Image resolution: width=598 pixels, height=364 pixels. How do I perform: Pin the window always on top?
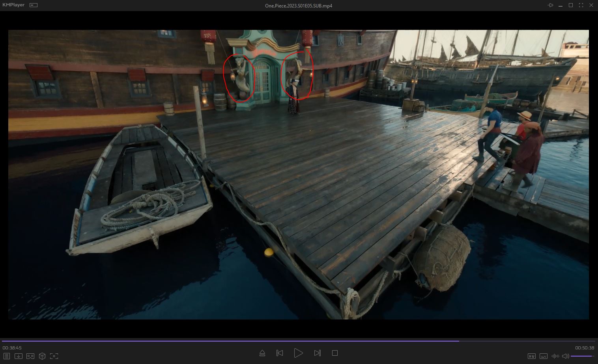click(550, 5)
